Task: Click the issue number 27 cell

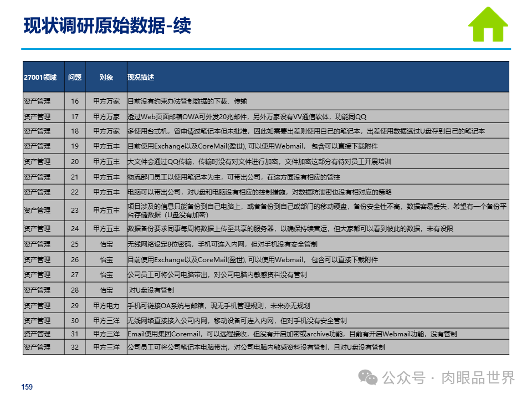Action: pos(75,274)
